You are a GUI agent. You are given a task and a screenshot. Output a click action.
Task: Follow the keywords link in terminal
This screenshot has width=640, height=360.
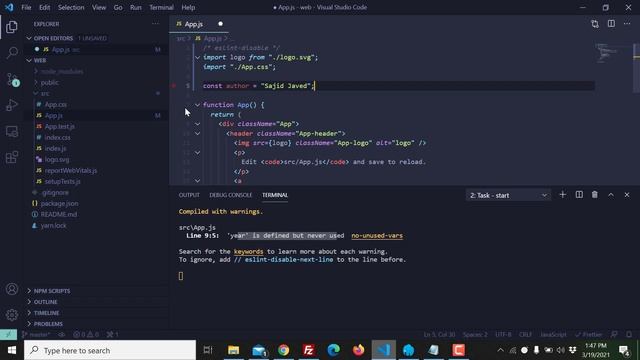coord(249,251)
